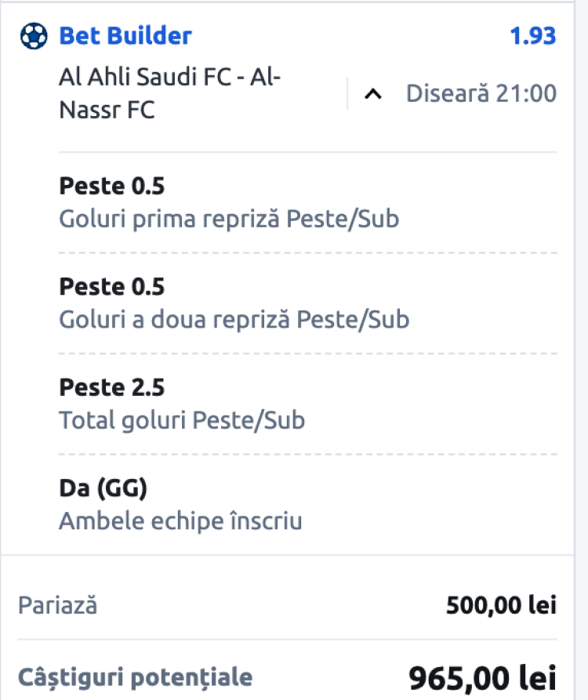This screenshot has width=588, height=700.
Task: Select Peste 0.5 above the second-half goals market
Action: click(112, 287)
